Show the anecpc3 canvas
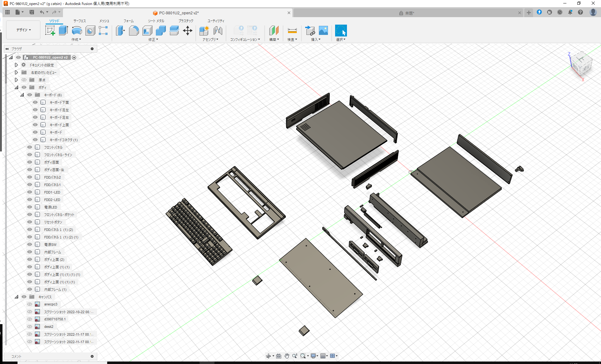The height and width of the screenshot is (364, 601). 30,304
